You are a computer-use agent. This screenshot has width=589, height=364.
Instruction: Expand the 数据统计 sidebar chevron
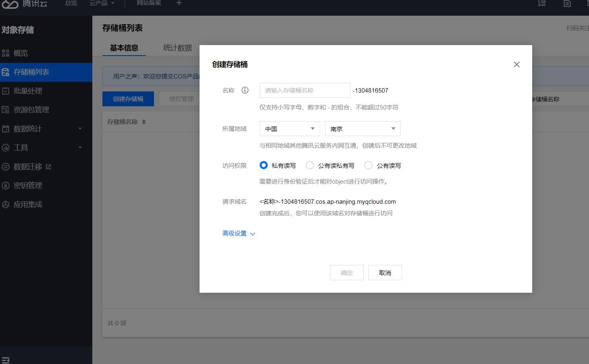pyautogui.click(x=80, y=129)
